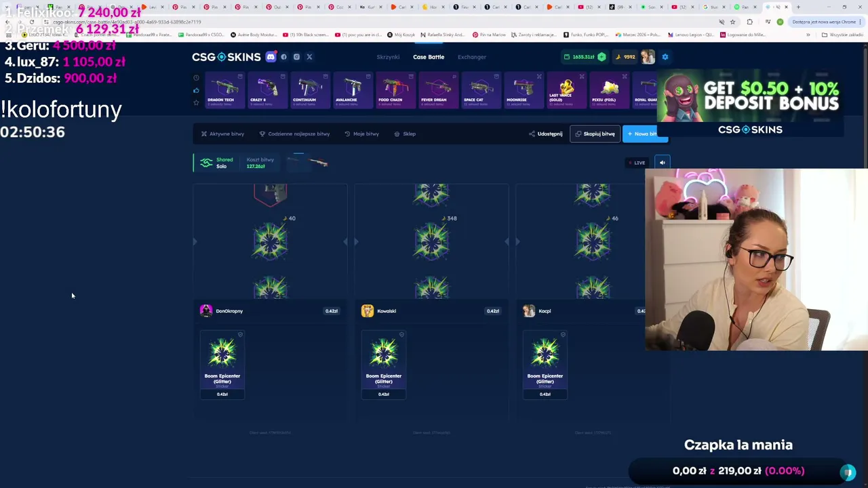
Task: Click the Kacpi player name
Action: [x=545, y=311]
